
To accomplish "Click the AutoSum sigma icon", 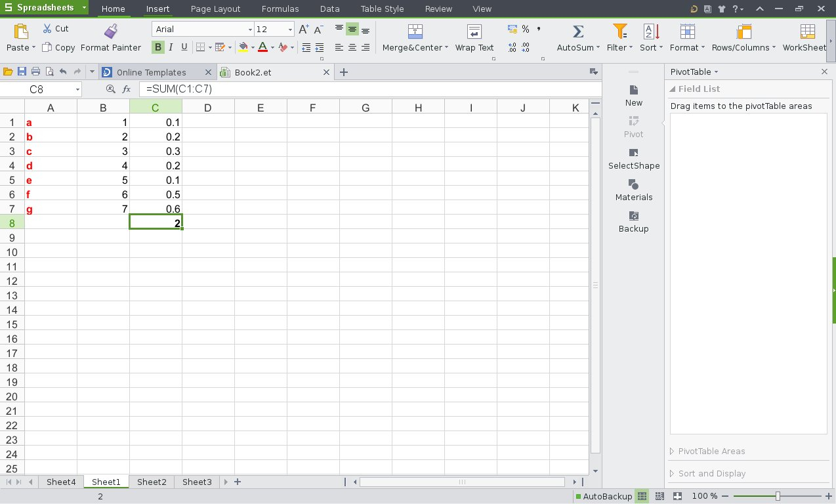I will point(578,31).
